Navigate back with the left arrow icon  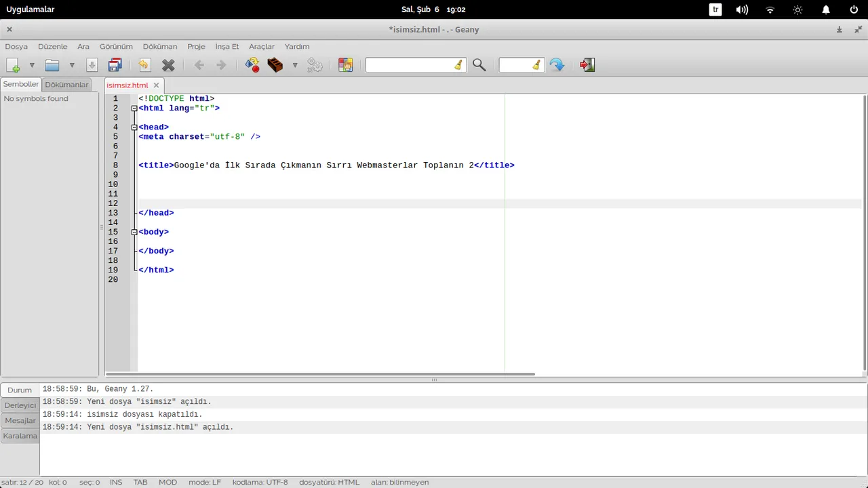point(199,65)
